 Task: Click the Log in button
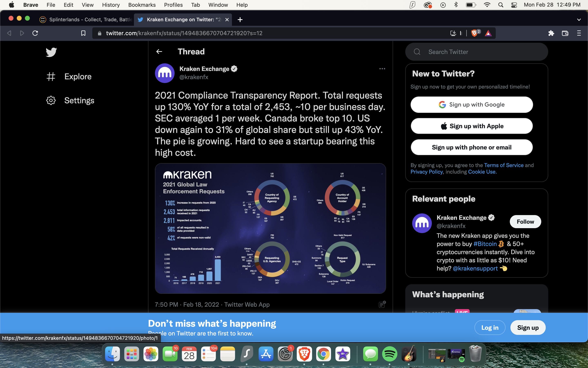pos(490,328)
